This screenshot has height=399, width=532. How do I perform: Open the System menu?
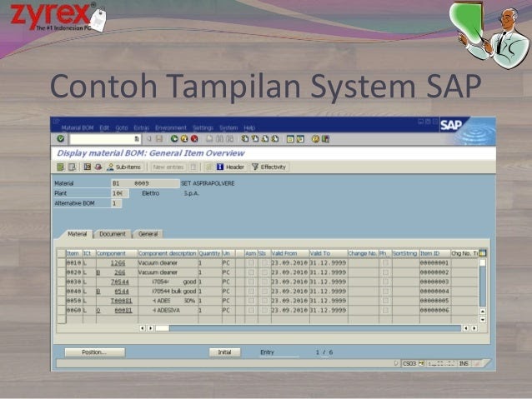pyautogui.click(x=228, y=127)
